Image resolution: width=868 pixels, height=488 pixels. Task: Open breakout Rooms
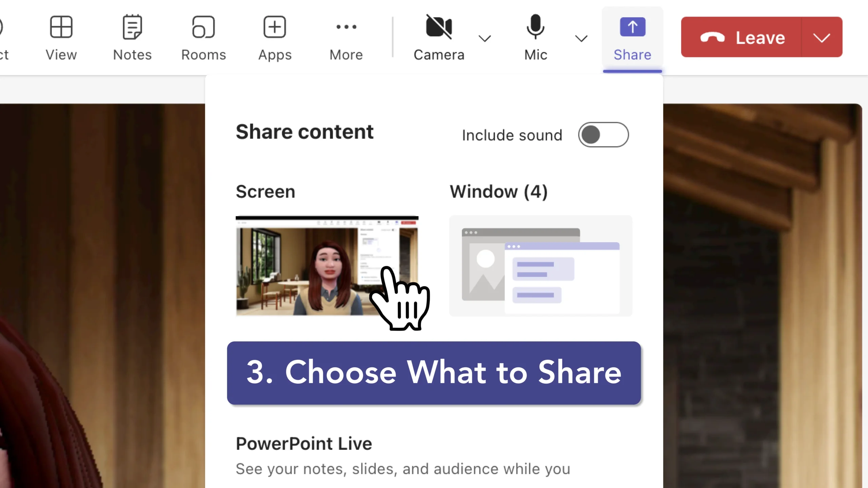point(203,37)
